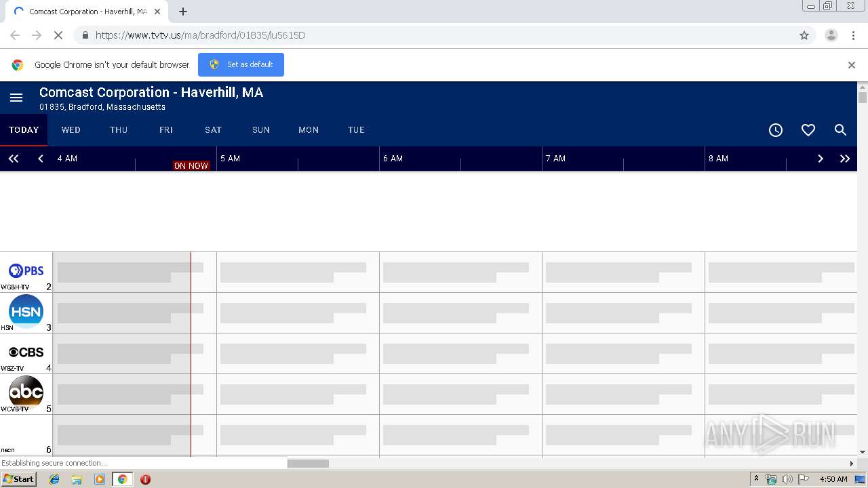Open CBS program at 7 AM
Screen dimensions: 868x488
pos(623,354)
